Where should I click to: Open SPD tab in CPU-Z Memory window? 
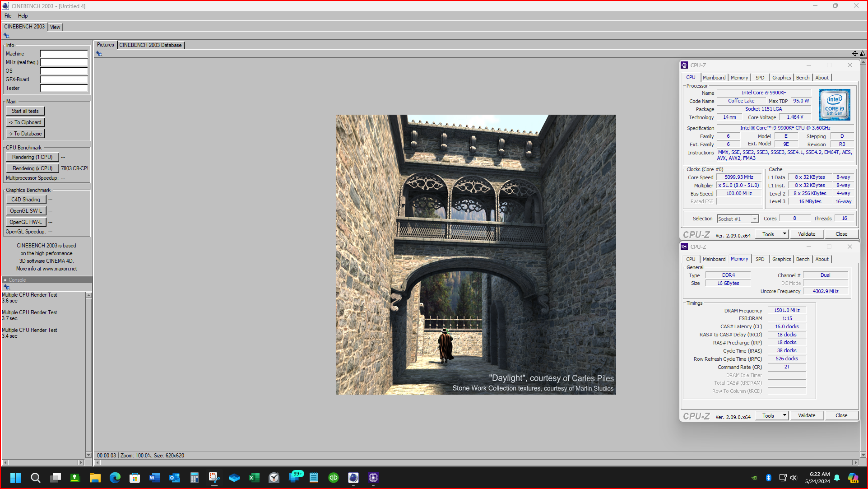pos(760,259)
